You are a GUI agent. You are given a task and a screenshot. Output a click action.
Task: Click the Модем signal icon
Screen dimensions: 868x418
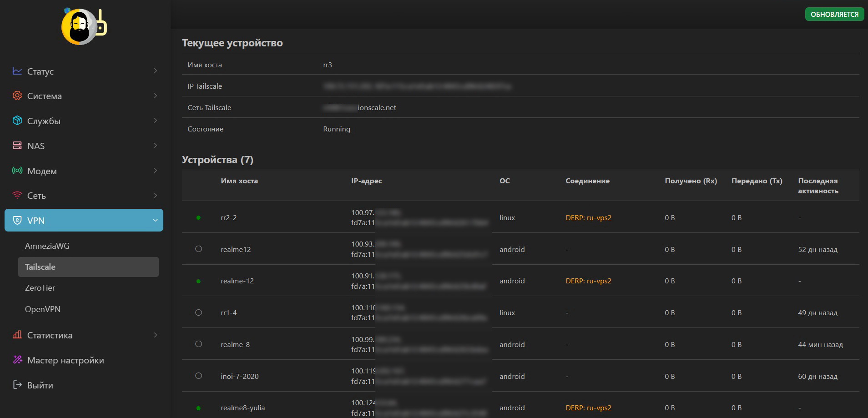click(17, 171)
